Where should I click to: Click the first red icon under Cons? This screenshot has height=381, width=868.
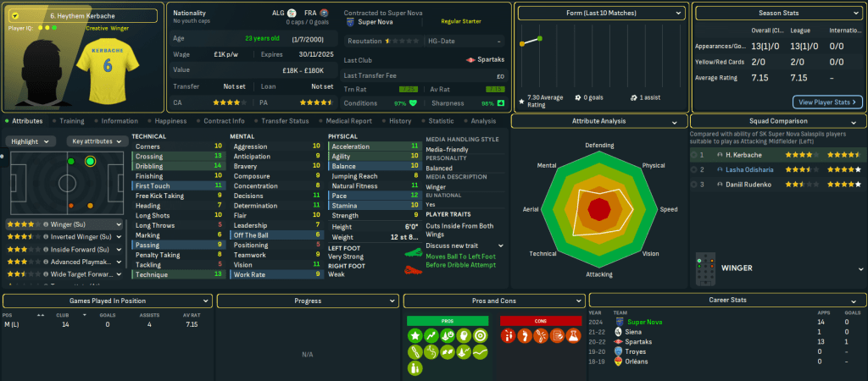point(509,336)
